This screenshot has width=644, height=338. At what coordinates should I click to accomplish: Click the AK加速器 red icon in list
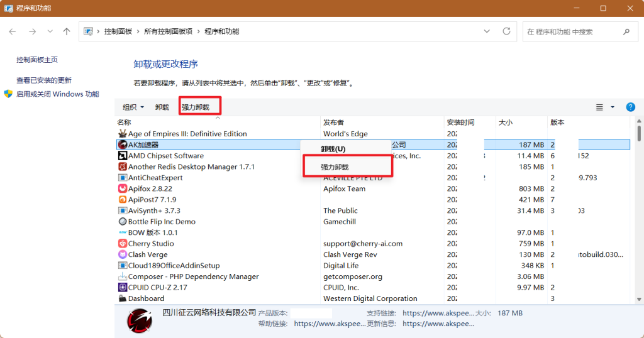(123, 144)
